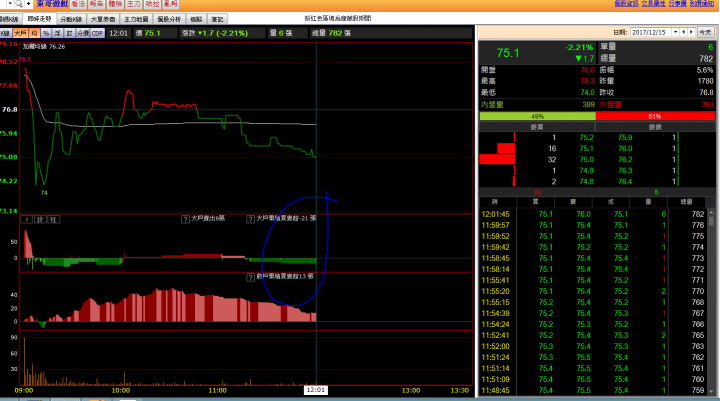Open the first top-right link 個股資訊
This screenshot has height=401, width=720.
[x=626, y=3]
